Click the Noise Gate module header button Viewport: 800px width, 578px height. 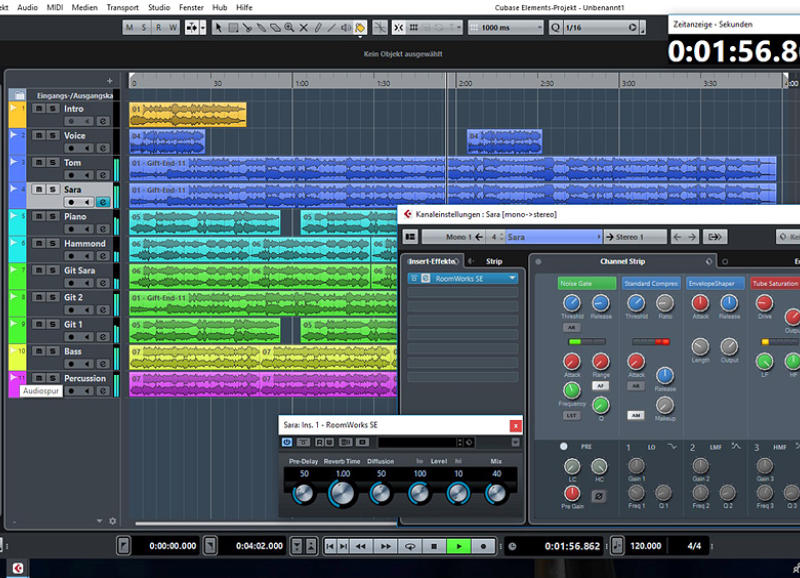click(586, 284)
